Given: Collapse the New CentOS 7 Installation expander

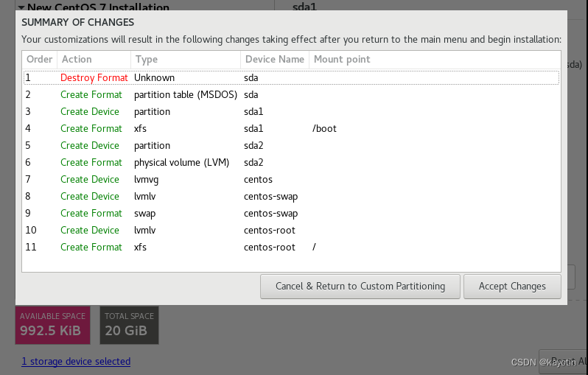Looking at the screenshot, I should 21,7.
